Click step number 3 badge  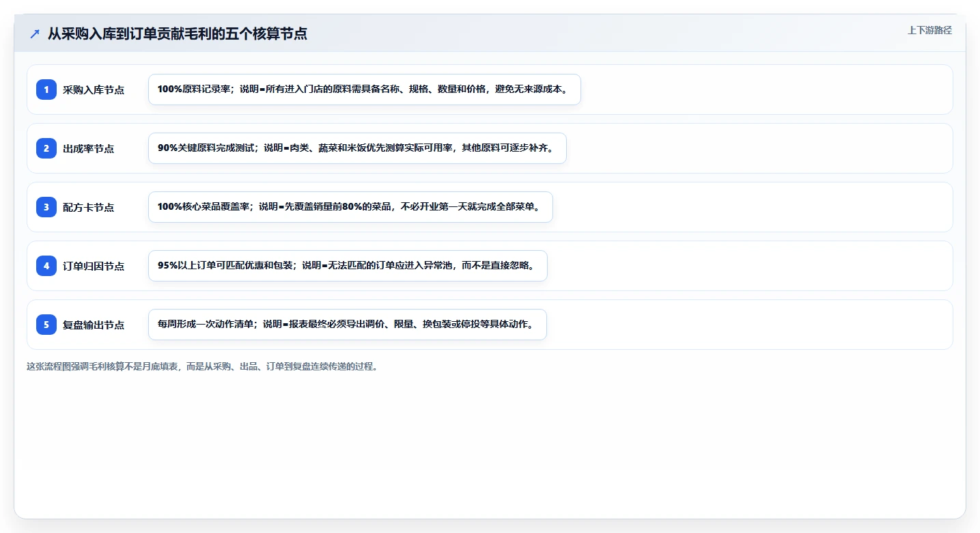point(46,207)
